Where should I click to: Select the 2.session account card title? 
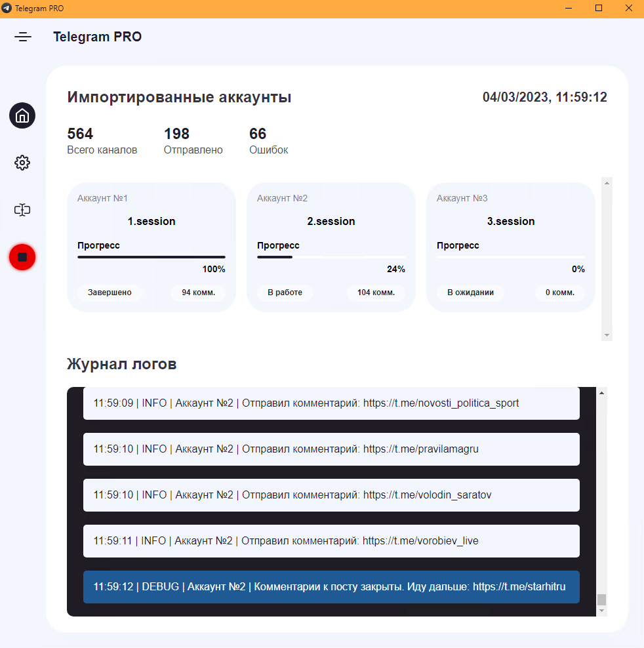(331, 221)
